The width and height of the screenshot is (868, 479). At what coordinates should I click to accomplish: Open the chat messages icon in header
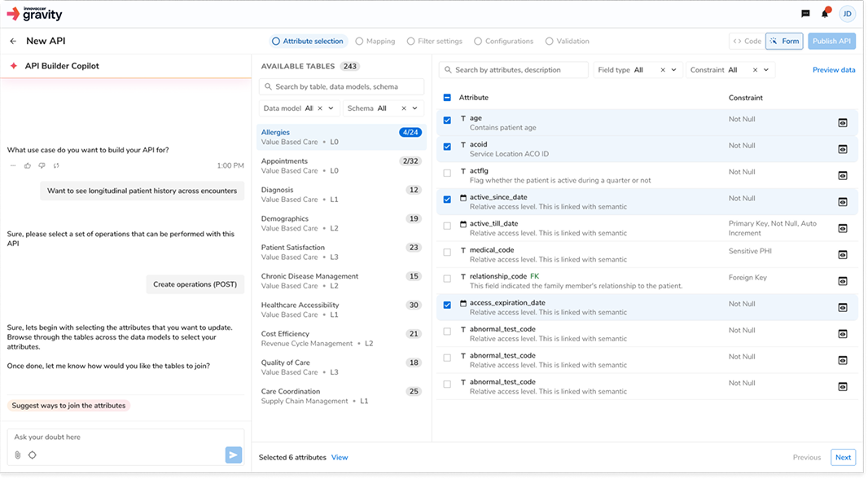[805, 14]
